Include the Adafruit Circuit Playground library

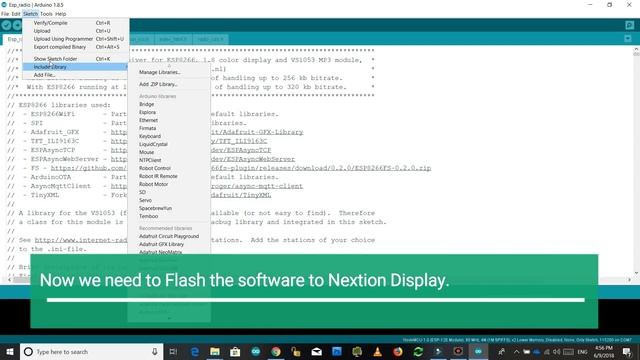(169, 236)
